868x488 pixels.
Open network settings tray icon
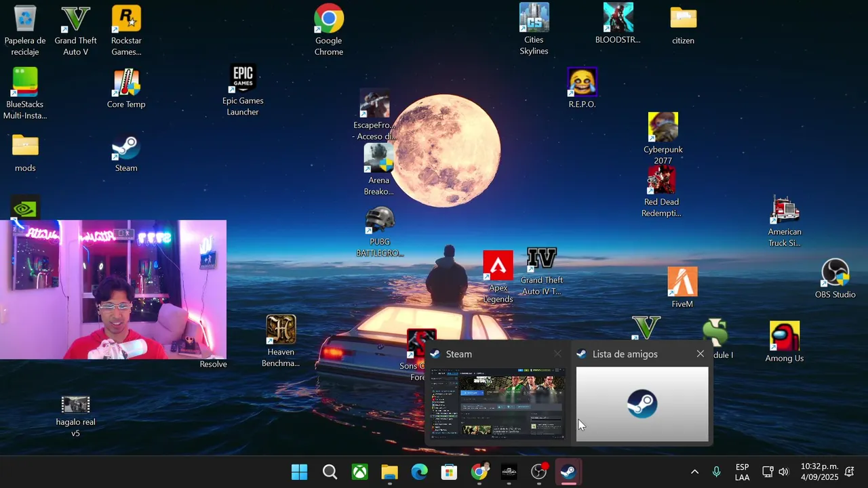click(768, 472)
